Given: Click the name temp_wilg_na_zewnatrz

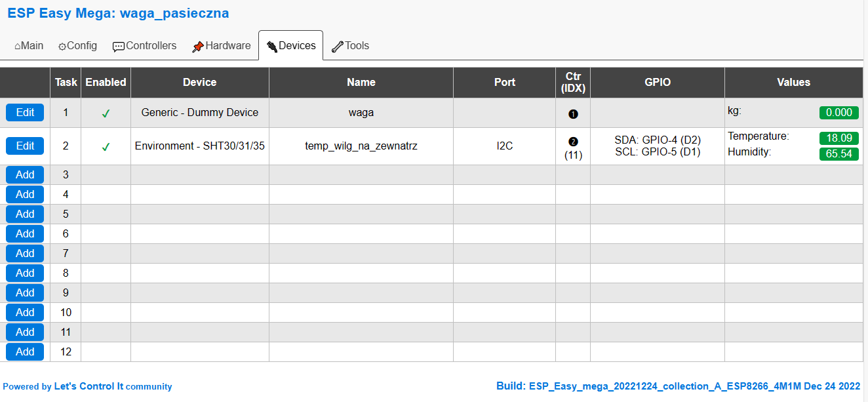Looking at the screenshot, I should click(x=361, y=146).
